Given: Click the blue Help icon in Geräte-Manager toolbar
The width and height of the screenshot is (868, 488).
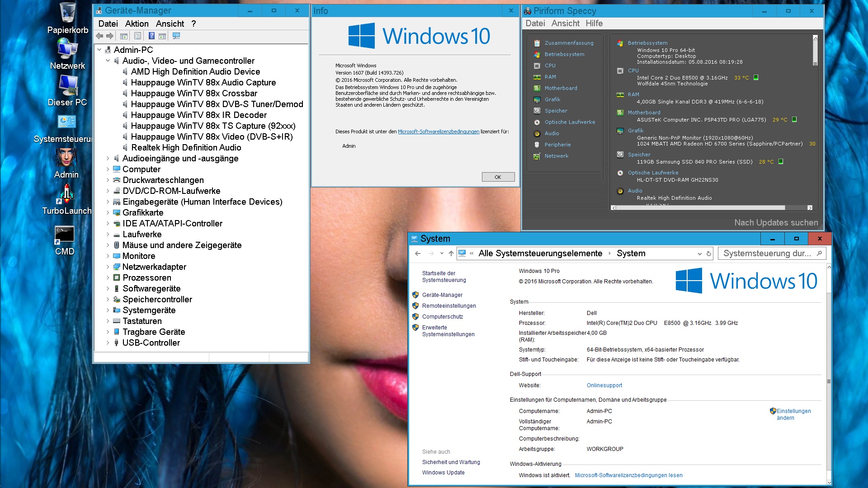Looking at the screenshot, I should click(x=151, y=36).
